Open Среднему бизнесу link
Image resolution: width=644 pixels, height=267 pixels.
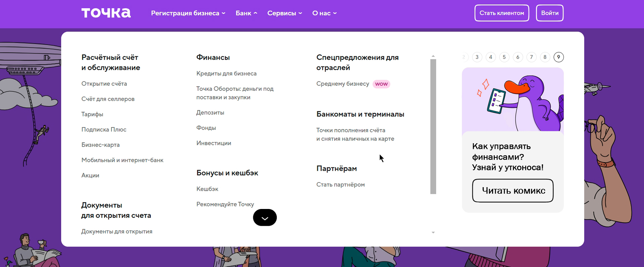point(342,84)
